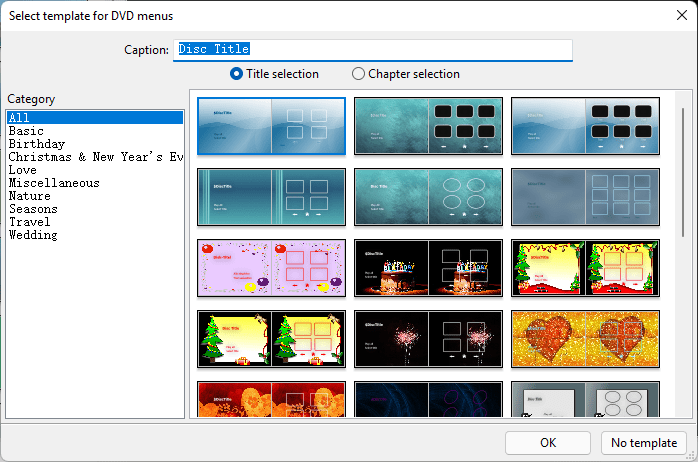Select the Nature category
Viewport: 698px width, 462px height.
point(30,196)
